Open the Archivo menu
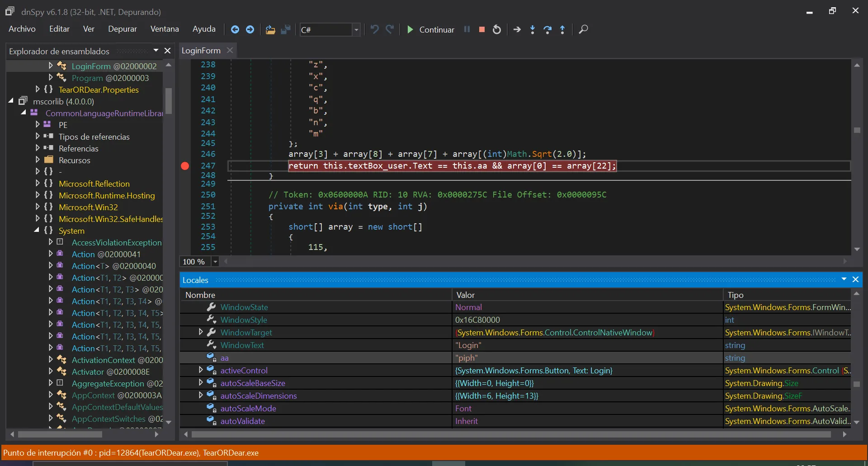Image resolution: width=868 pixels, height=466 pixels. (22, 29)
